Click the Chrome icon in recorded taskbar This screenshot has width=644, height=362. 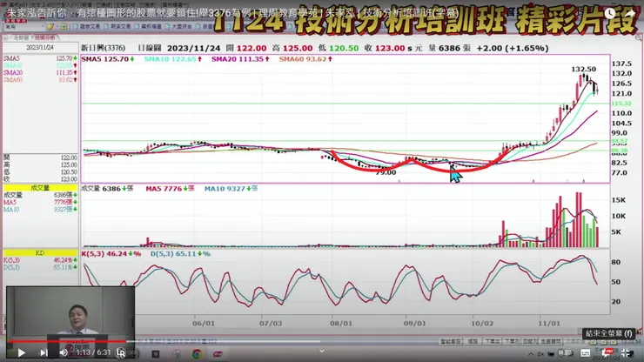click(197, 353)
